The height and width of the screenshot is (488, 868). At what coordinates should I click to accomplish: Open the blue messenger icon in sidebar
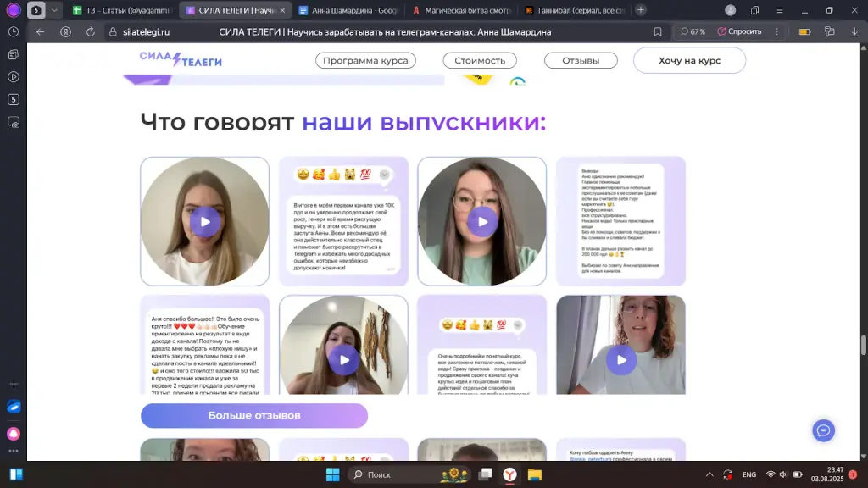[14, 407]
